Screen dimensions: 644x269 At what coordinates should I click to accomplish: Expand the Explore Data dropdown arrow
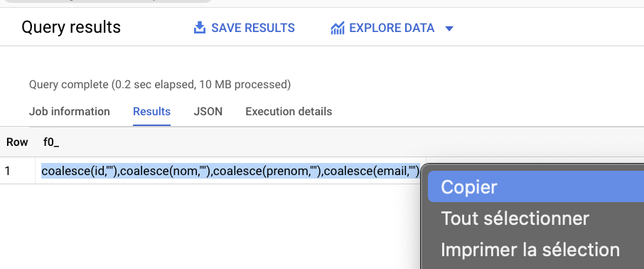pyautogui.click(x=449, y=28)
